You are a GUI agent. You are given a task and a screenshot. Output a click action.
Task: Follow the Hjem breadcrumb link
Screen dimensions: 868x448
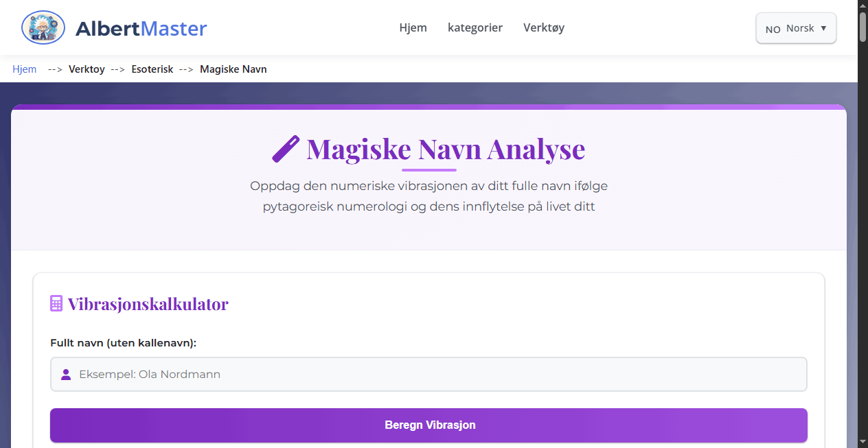[25, 69]
